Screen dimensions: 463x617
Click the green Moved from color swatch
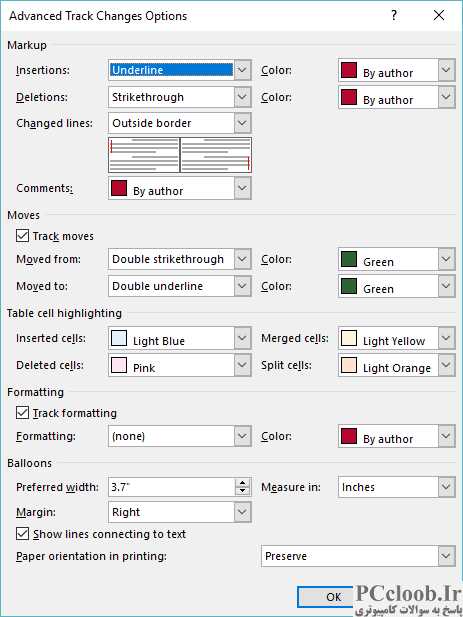(x=349, y=259)
